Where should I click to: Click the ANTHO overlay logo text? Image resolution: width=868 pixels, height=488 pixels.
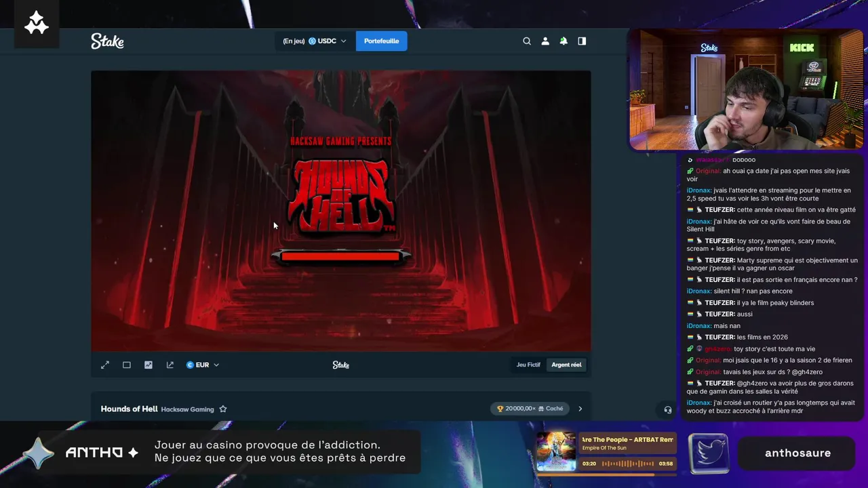coord(102,453)
